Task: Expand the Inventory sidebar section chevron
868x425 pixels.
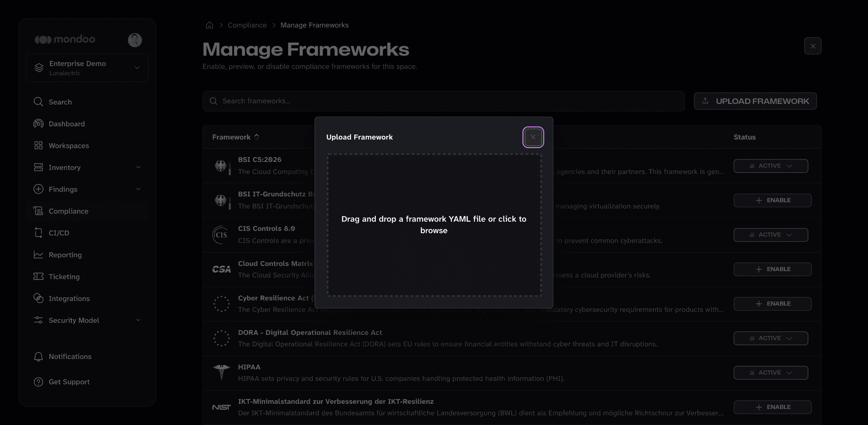Action: 138,168
